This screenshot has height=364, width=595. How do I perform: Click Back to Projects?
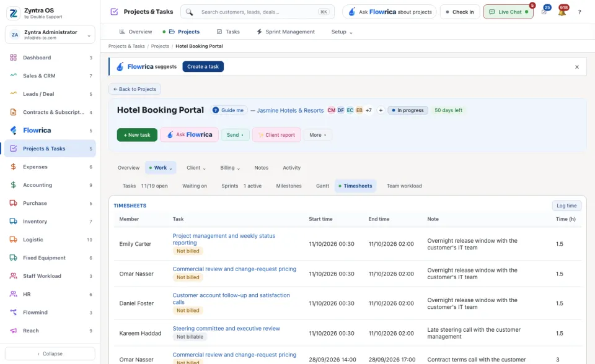134,89
